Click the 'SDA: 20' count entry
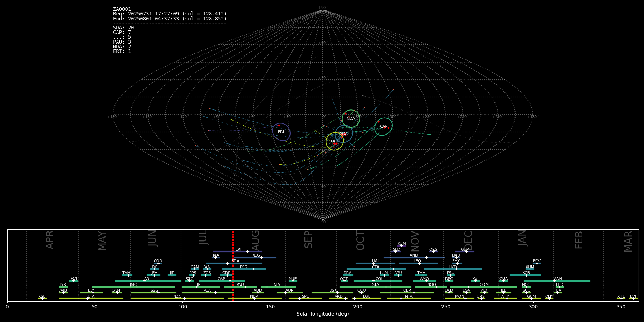Image resolution: width=644 pixels, height=322 pixels. coord(123,28)
